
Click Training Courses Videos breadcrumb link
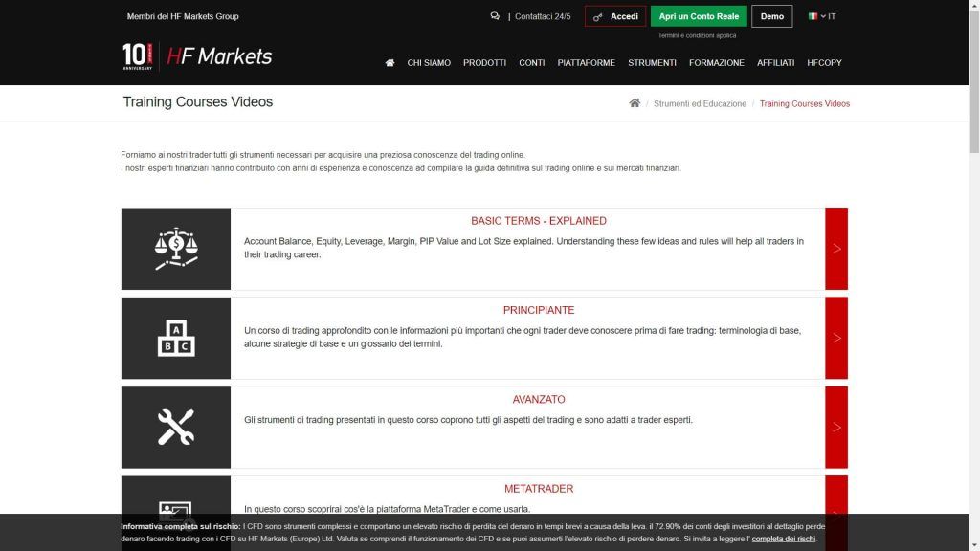point(804,103)
